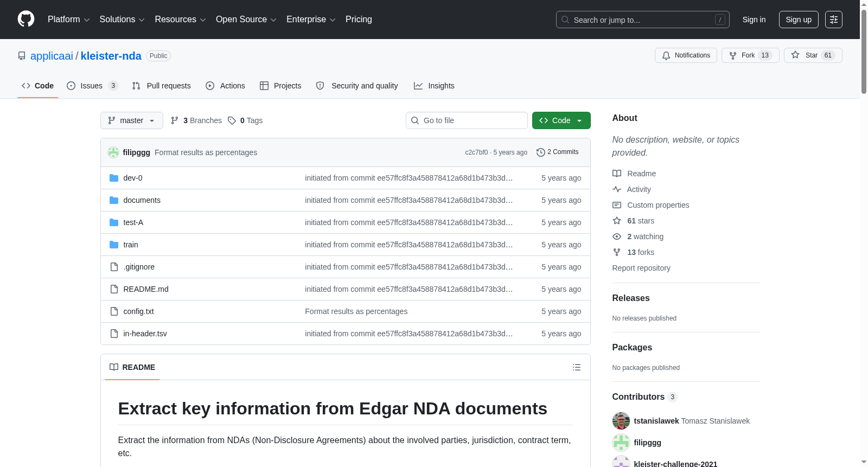Click the Report repository link

(x=641, y=268)
